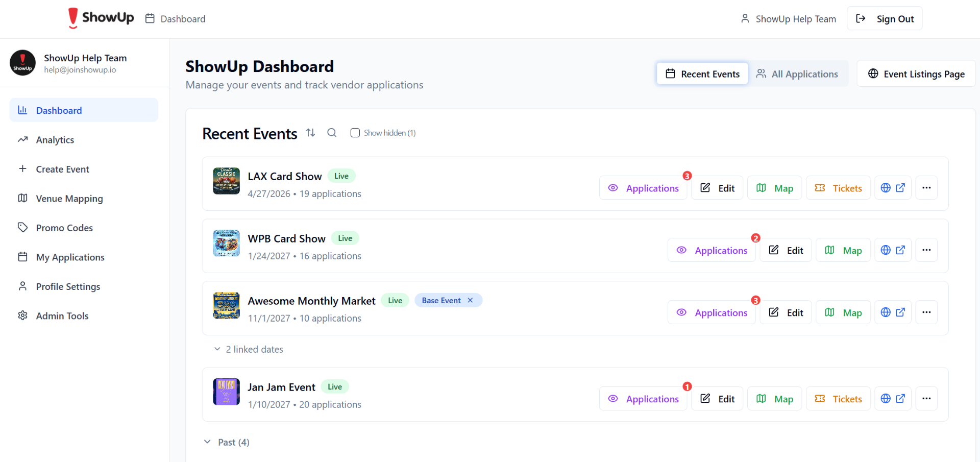Open Map for Awesome Monthly Market
The image size is (980, 462).
click(843, 312)
